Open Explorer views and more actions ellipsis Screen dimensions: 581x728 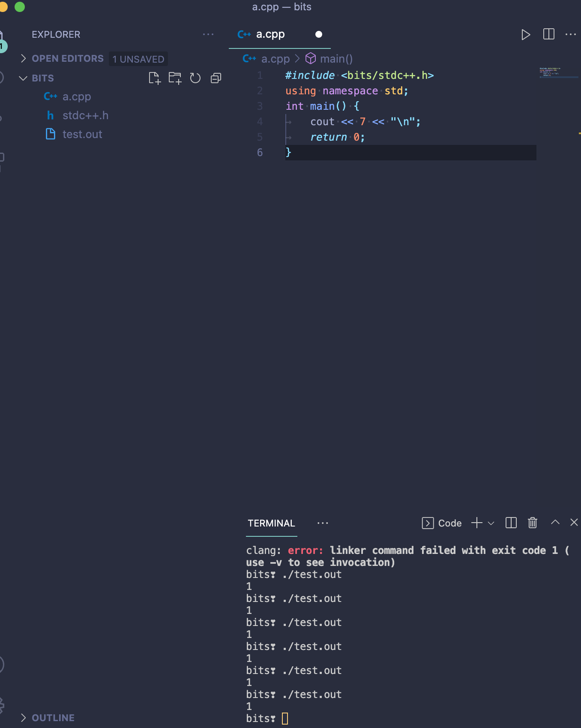click(x=208, y=34)
